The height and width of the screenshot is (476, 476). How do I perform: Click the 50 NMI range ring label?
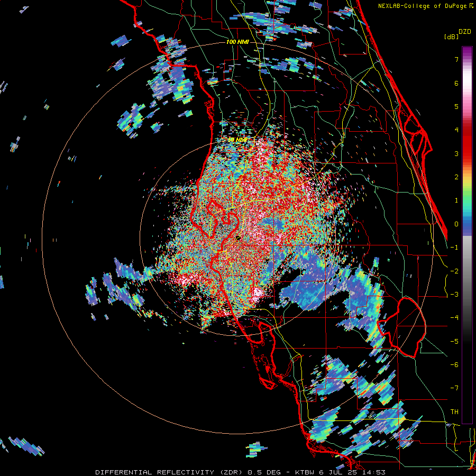237,140
